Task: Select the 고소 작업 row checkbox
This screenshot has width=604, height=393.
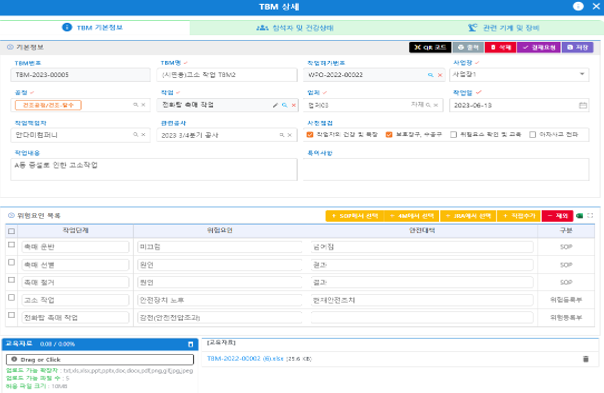Action: click(x=12, y=297)
